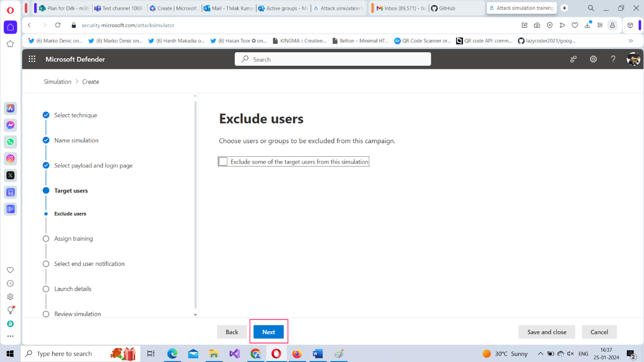
Task: Expand the hidden bookmarks overflow chevron
Action: (x=630, y=41)
